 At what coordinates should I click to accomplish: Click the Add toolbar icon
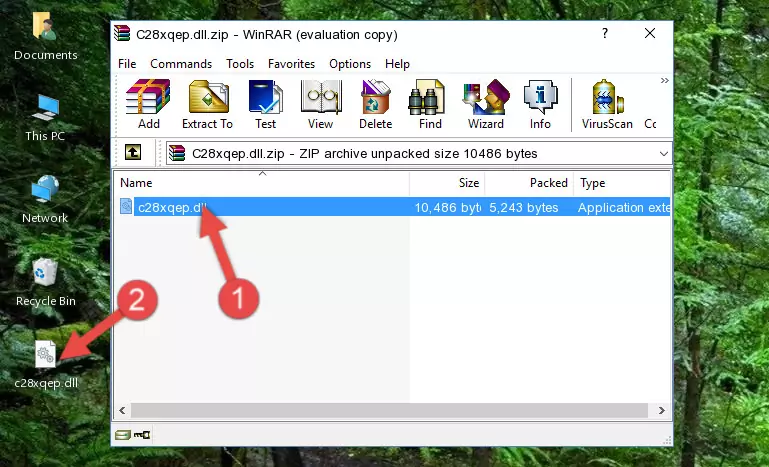148,104
